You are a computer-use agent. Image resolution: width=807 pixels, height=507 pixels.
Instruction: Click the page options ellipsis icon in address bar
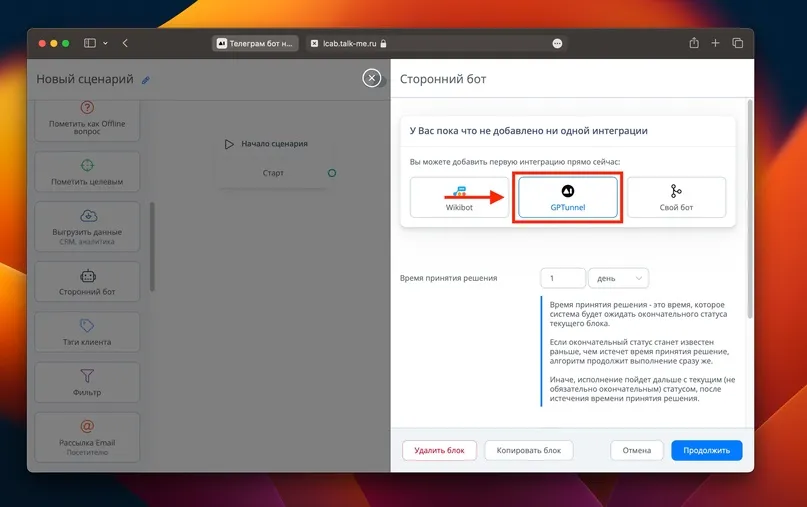(x=557, y=44)
